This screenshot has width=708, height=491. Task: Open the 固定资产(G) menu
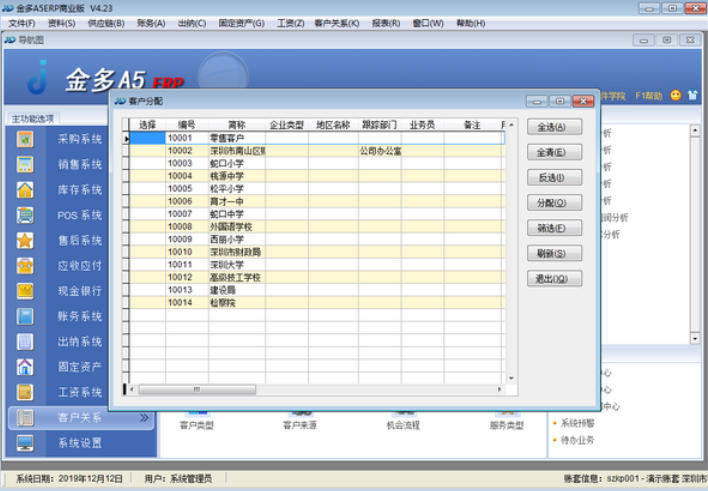click(x=242, y=23)
